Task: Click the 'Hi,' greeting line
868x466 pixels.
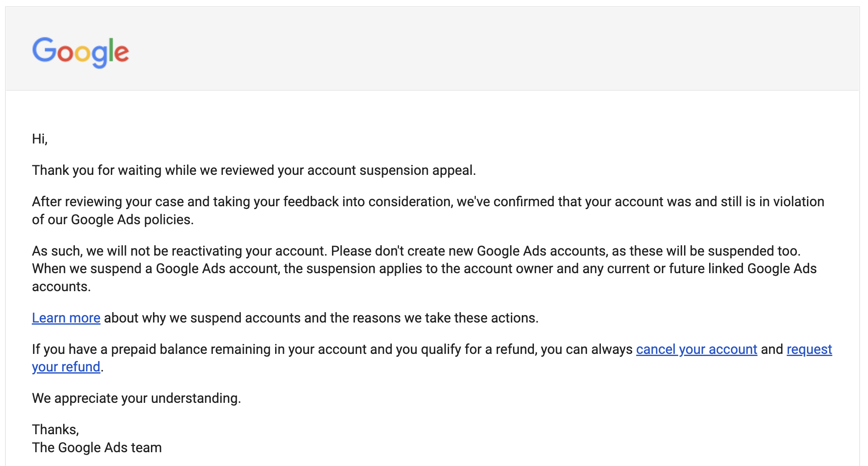Action: click(x=40, y=138)
